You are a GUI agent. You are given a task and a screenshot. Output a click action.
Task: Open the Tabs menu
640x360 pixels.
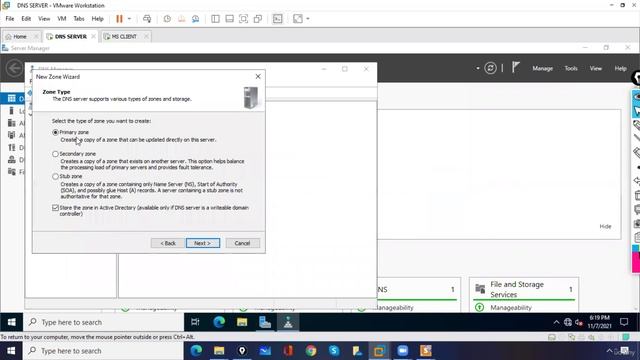click(79, 19)
